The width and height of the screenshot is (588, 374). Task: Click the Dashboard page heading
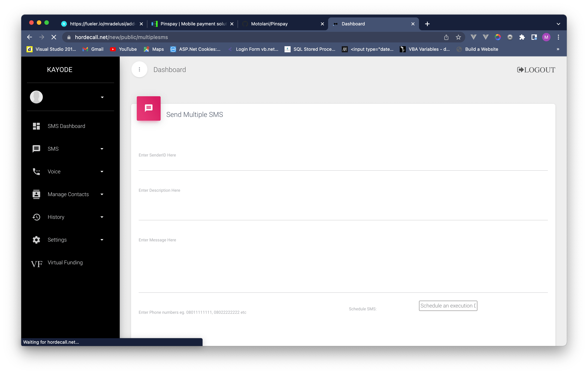(170, 70)
